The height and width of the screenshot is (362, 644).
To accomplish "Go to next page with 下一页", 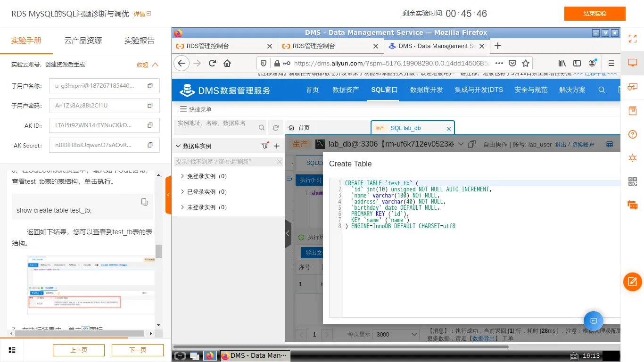I will 138,350.
